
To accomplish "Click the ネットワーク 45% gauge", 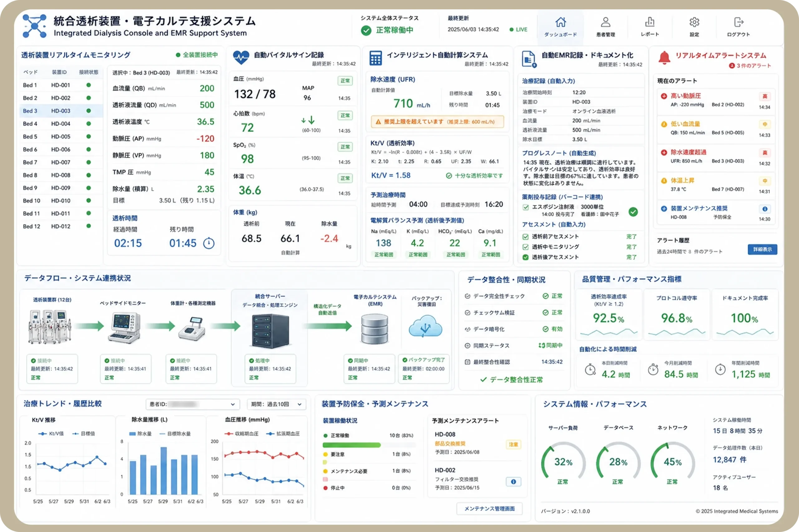I will pos(673,462).
